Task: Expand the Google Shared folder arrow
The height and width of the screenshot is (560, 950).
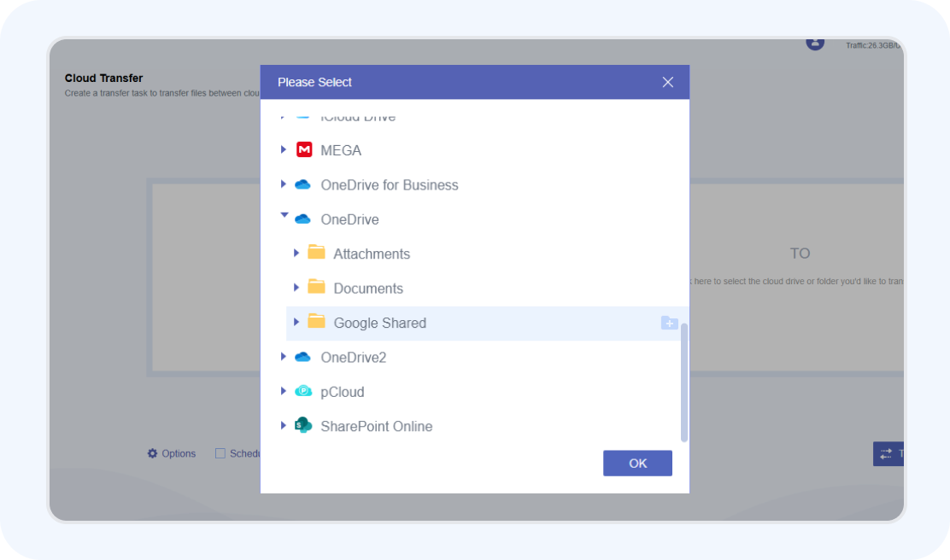Action: pyautogui.click(x=296, y=322)
